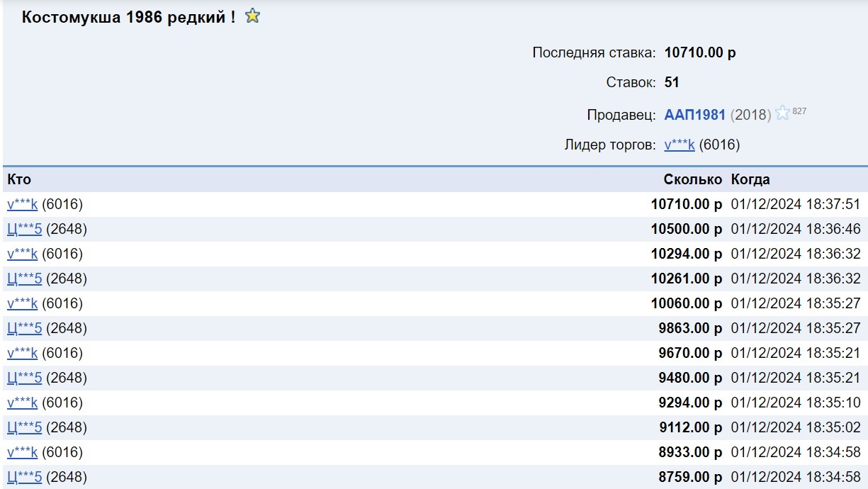Click the Когда column header
868x489 pixels.
tap(750, 180)
